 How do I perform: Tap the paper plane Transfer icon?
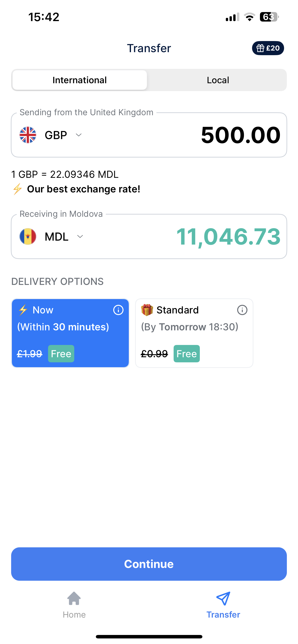coord(223,599)
